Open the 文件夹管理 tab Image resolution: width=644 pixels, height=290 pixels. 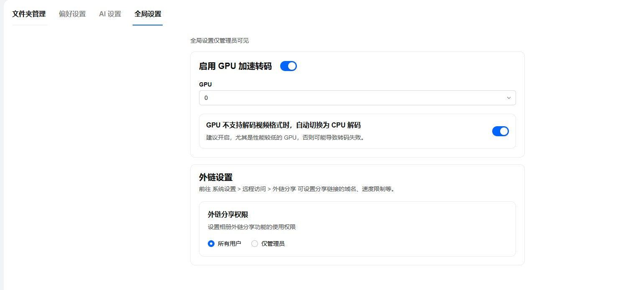coord(29,14)
